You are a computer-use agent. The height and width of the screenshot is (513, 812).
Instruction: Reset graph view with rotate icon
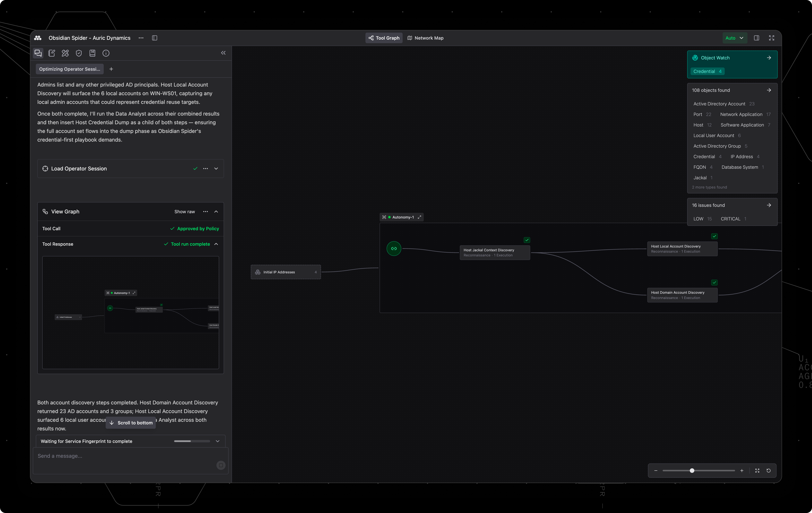click(x=768, y=471)
